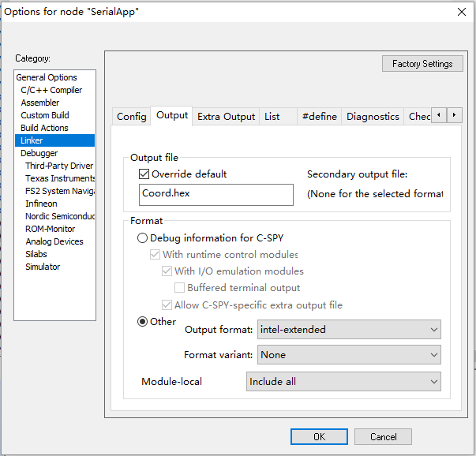Click the Coord.hex output file field
Screen dimensions: 476x456
tap(216, 193)
